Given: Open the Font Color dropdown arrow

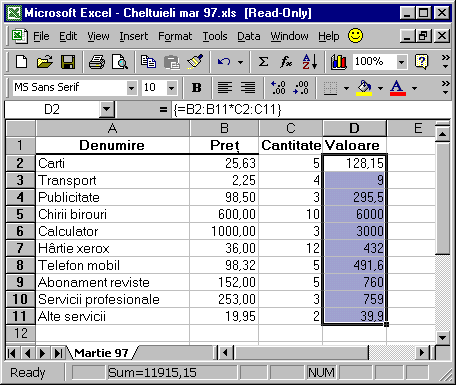Looking at the screenshot, I should pos(414,88).
